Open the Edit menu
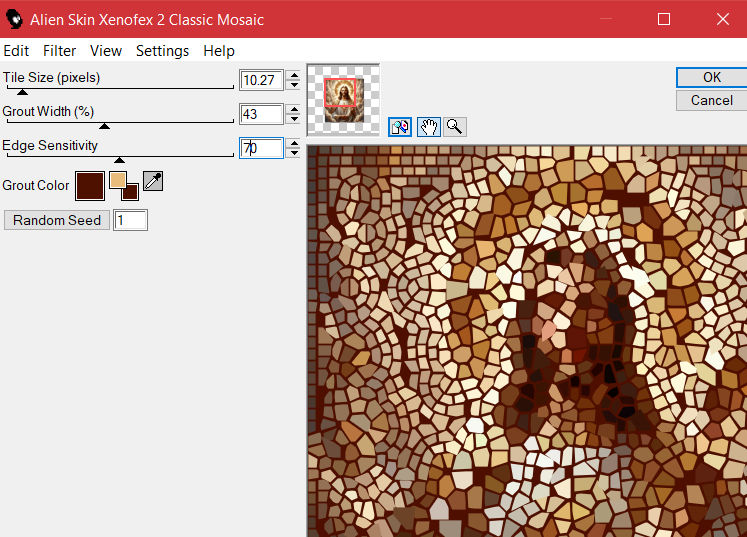747x537 pixels. coord(16,51)
